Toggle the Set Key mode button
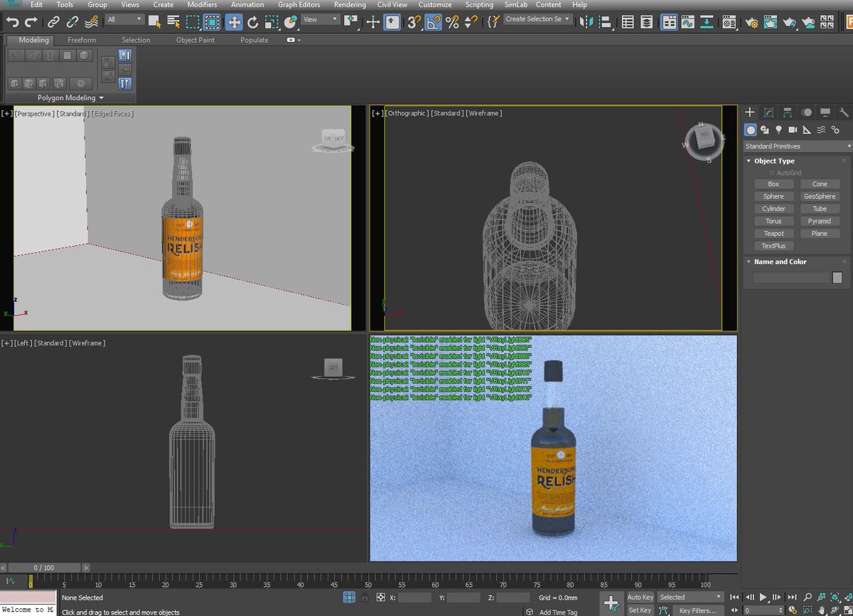The height and width of the screenshot is (616, 853). click(640, 610)
